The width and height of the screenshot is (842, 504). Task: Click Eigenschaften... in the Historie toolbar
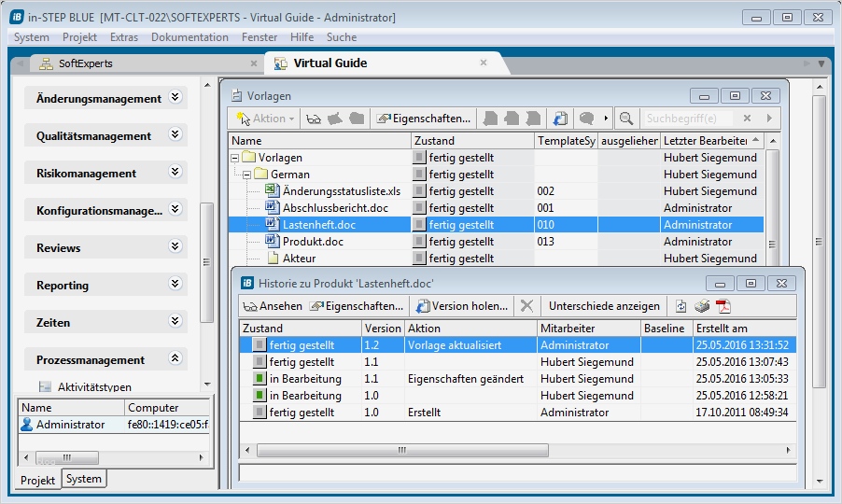[357, 306]
